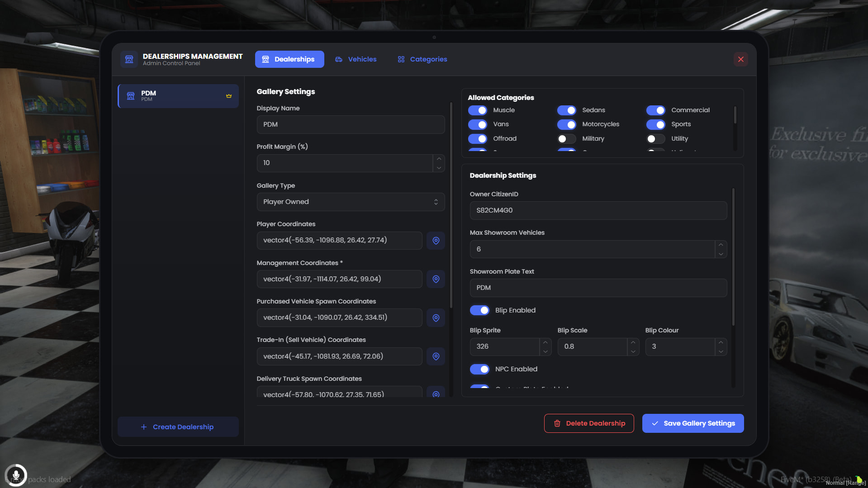Enable the Military category
Screen dimensions: 868x488
point(567,139)
